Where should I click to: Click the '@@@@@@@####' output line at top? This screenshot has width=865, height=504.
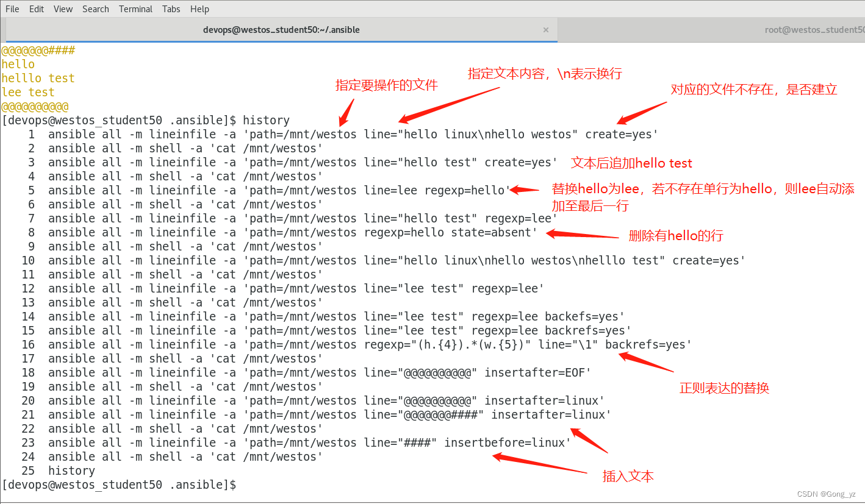click(x=38, y=50)
